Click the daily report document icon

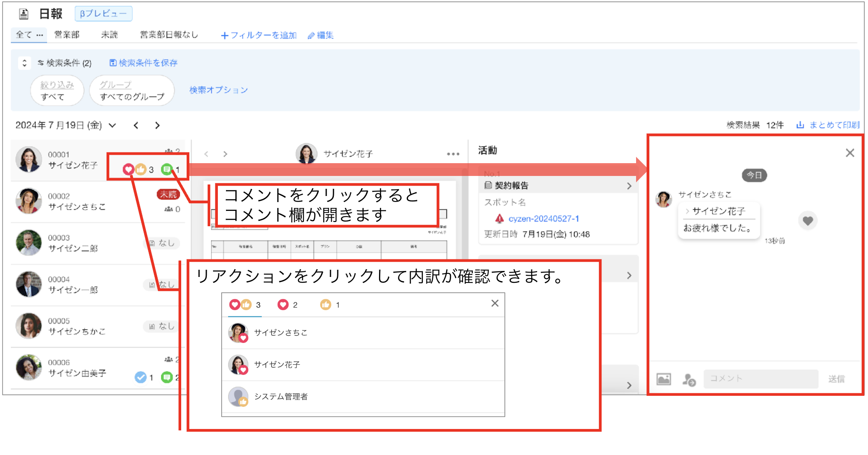click(x=24, y=14)
